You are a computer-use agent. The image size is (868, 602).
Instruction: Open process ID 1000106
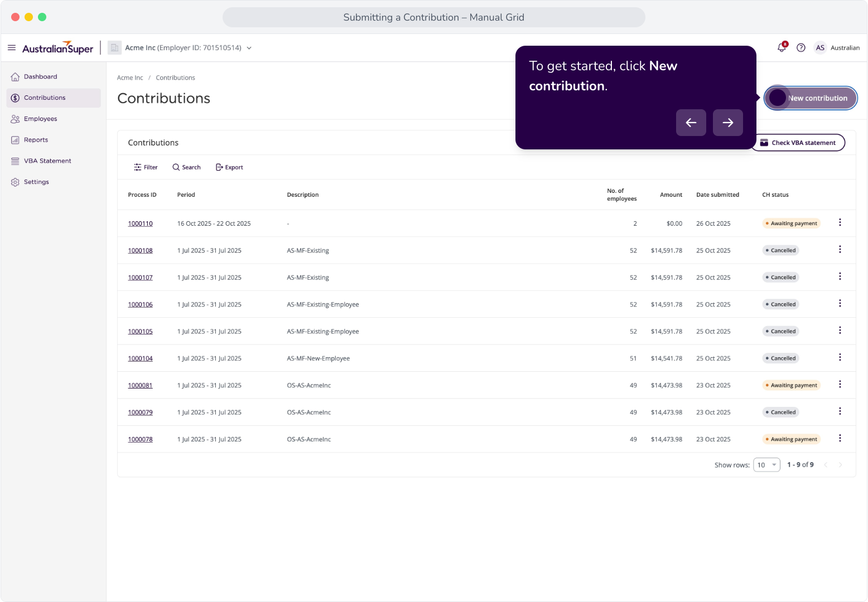pyautogui.click(x=140, y=305)
